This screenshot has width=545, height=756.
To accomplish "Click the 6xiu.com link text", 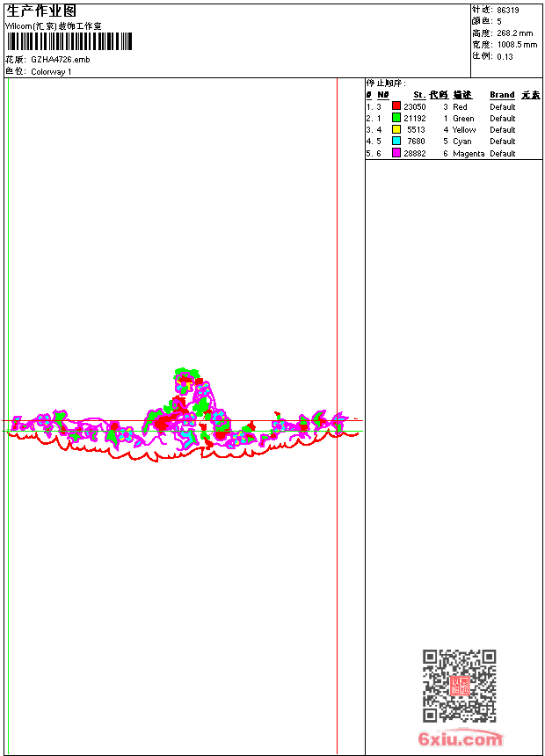I will tap(460, 738).
